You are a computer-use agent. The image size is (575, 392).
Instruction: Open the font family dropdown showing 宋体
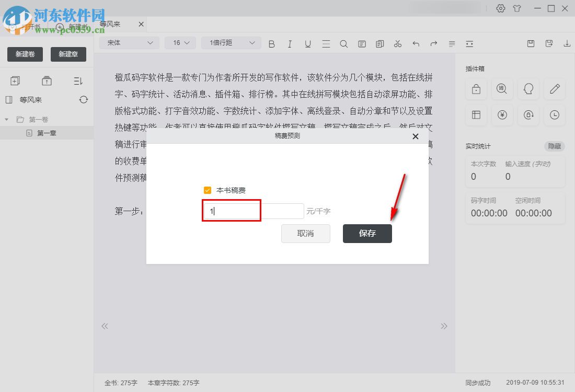129,42
